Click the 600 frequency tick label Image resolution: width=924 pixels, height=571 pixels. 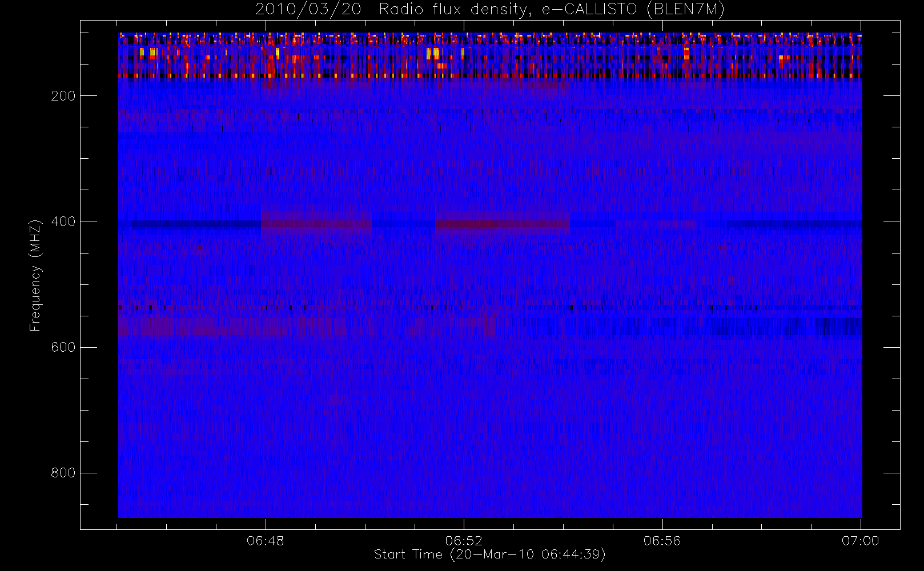(63, 347)
